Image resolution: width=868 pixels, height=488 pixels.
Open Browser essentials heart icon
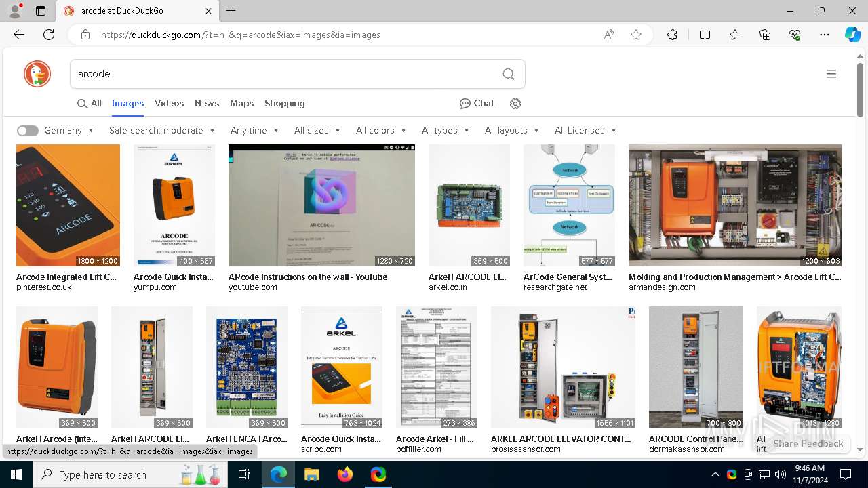click(x=795, y=35)
